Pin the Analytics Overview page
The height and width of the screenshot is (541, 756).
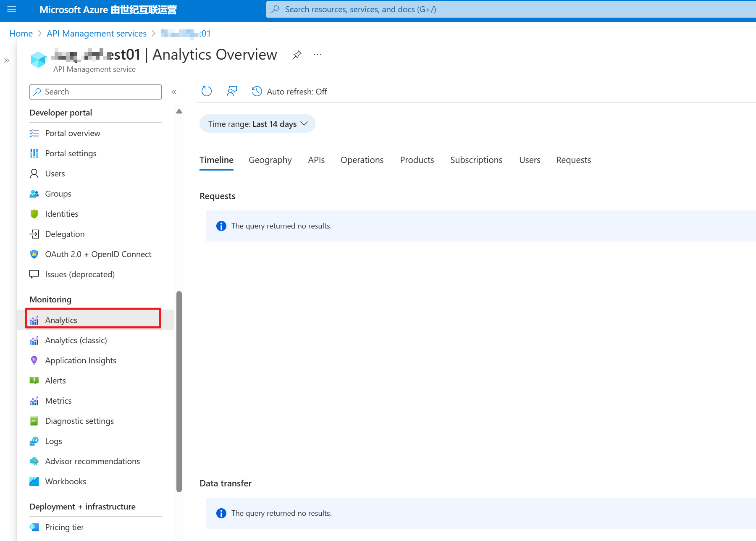(x=297, y=55)
